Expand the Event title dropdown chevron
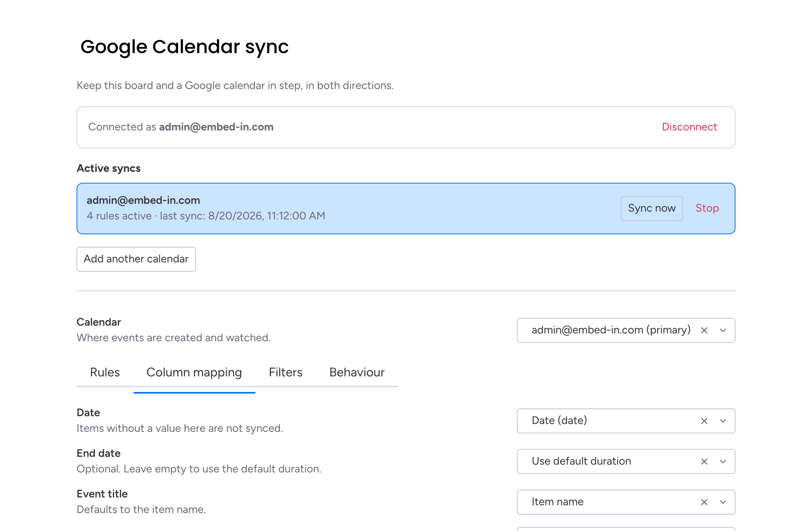Screen dimensions: 812x531 pyautogui.click(x=723, y=502)
